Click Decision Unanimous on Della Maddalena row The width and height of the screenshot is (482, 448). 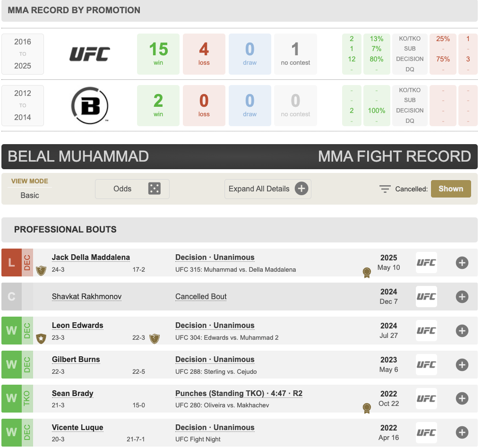(x=215, y=257)
